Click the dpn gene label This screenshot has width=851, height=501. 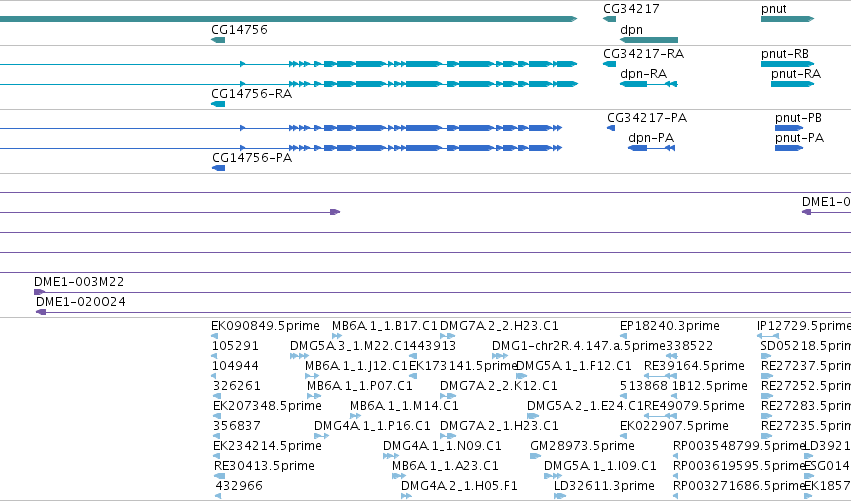click(631, 30)
